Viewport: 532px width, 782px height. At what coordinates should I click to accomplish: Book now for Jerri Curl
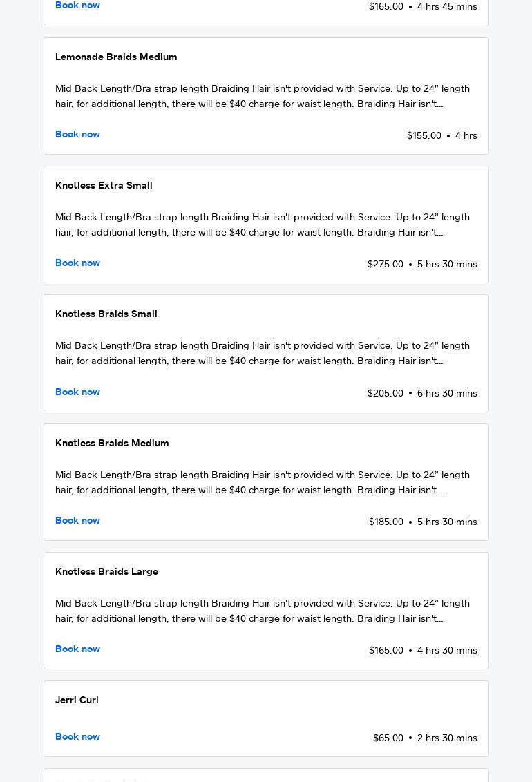coord(77,737)
